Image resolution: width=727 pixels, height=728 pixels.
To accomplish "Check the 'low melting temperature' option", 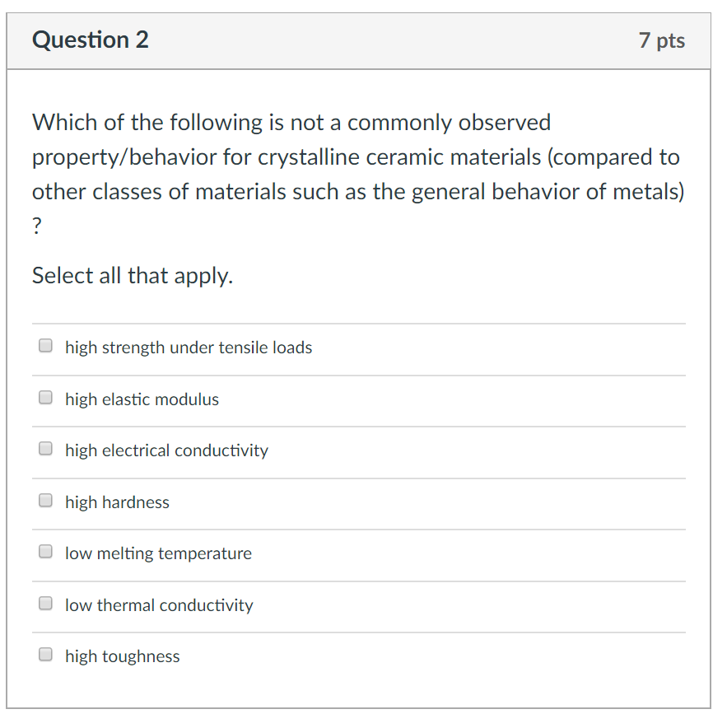I will (x=45, y=551).
